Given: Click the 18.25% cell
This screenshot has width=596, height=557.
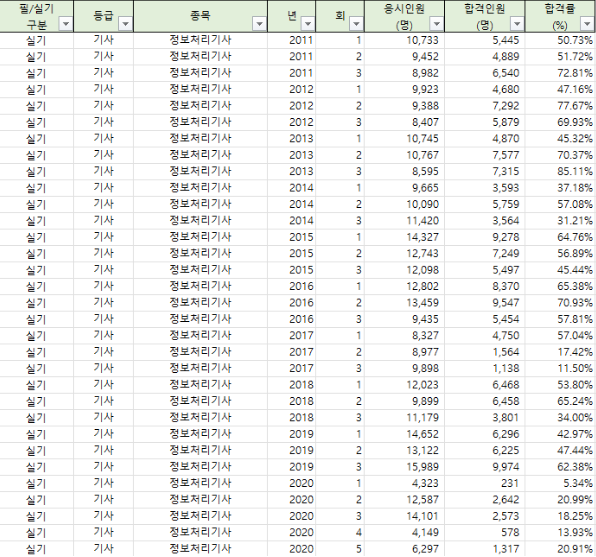Looking at the screenshot, I should click(x=560, y=516).
